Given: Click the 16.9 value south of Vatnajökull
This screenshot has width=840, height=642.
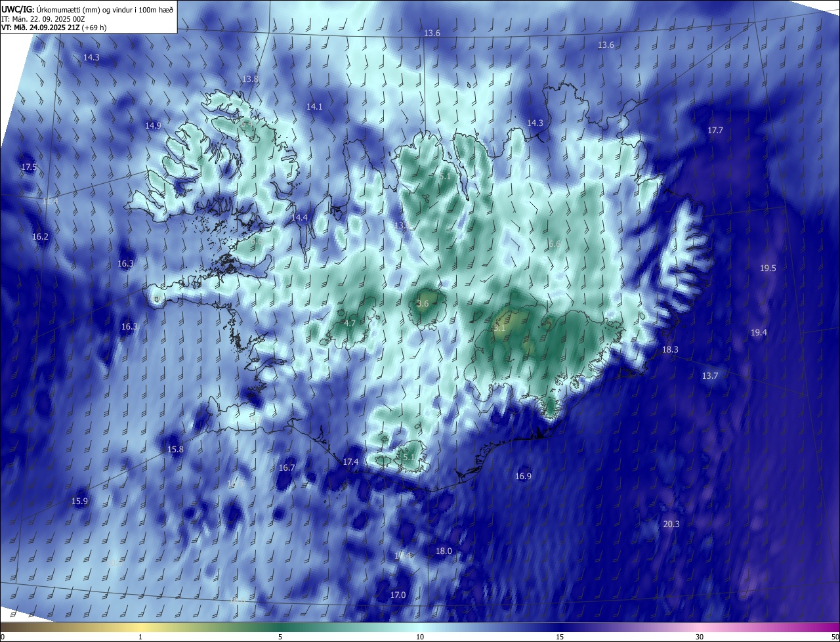Looking at the screenshot, I should coord(523,477).
